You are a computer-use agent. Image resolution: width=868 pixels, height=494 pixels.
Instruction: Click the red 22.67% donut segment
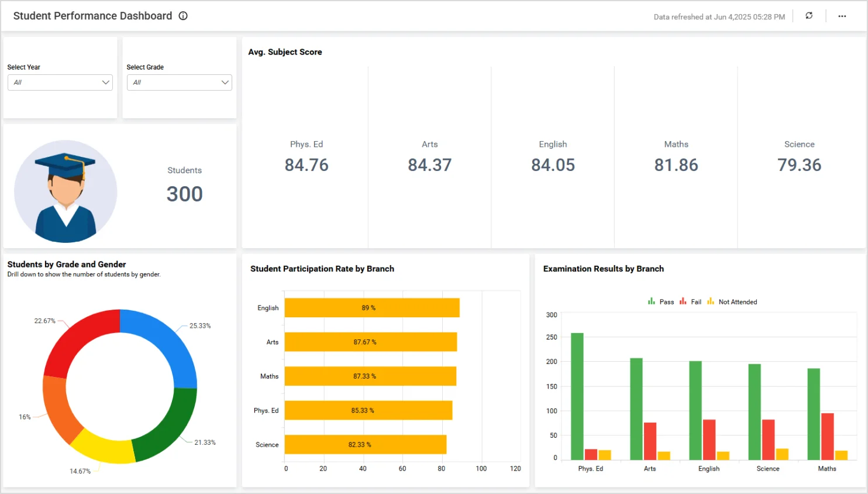coord(75,339)
